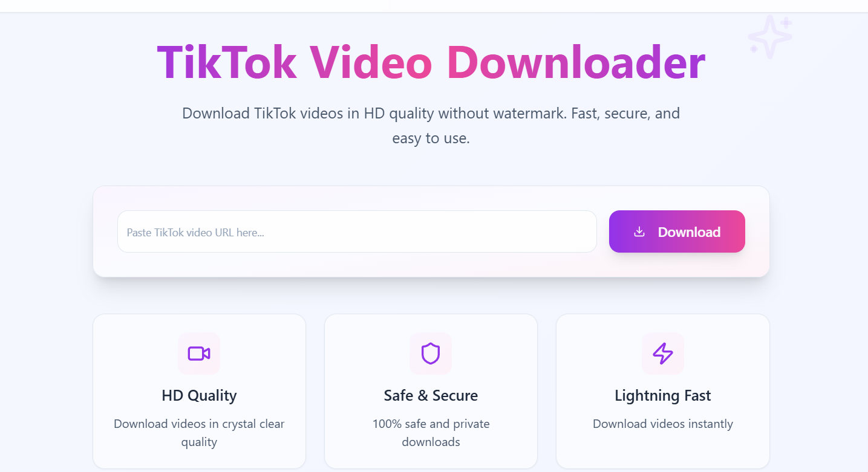
Task: Click the TikTok Video Downloader heading
Action: click(x=431, y=62)
